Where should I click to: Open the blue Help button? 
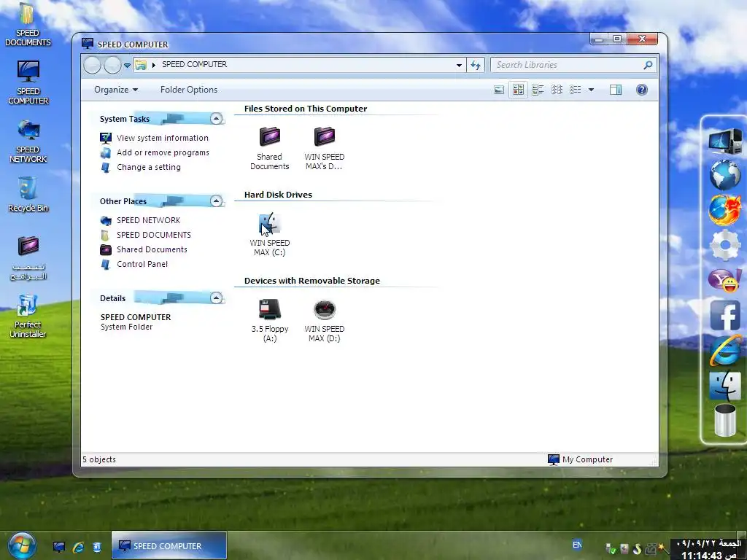coord(642,90)
